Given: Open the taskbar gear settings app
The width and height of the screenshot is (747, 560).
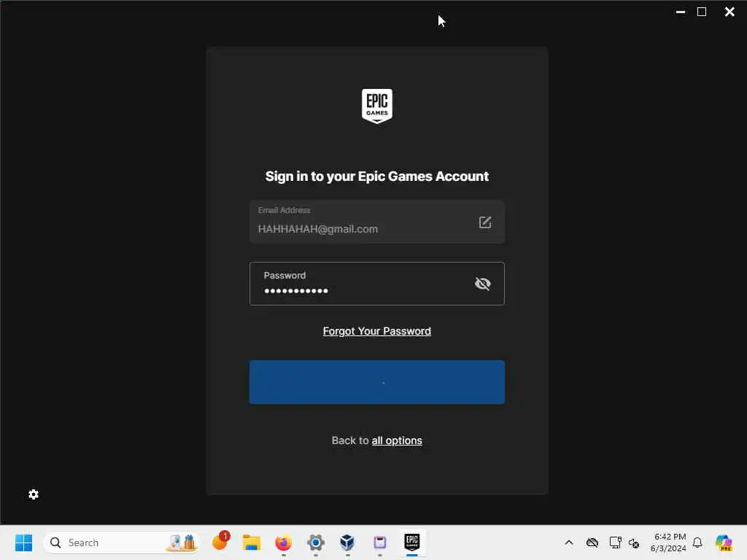Looking at the screenshot, I should pos(315,542).
